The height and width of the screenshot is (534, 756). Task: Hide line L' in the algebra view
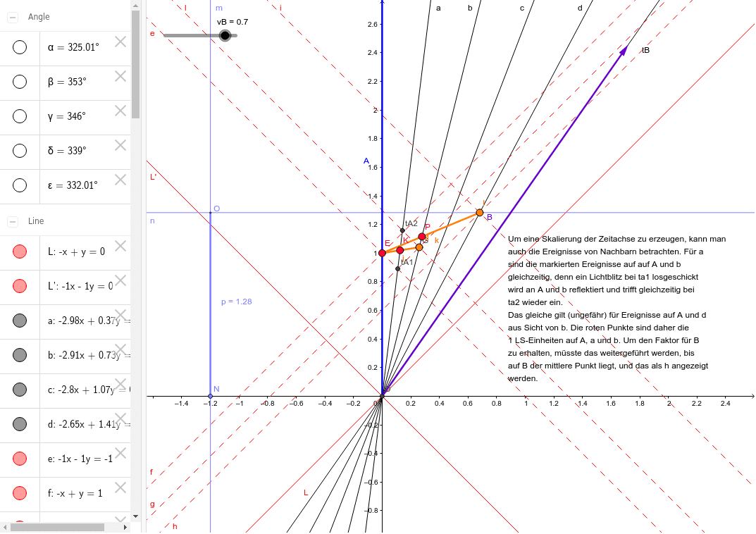pos(20,286)
